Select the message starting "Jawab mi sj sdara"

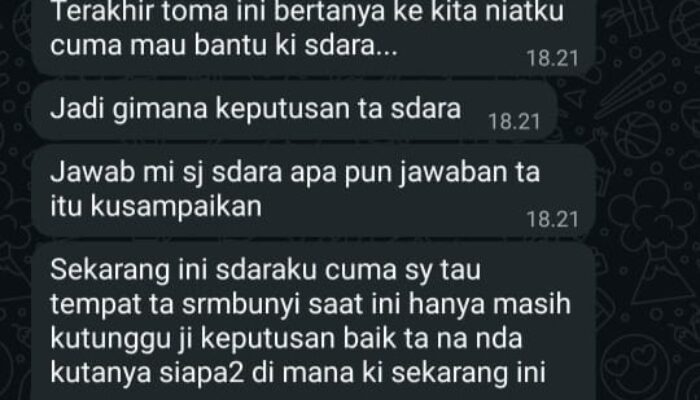coord(314,191)
